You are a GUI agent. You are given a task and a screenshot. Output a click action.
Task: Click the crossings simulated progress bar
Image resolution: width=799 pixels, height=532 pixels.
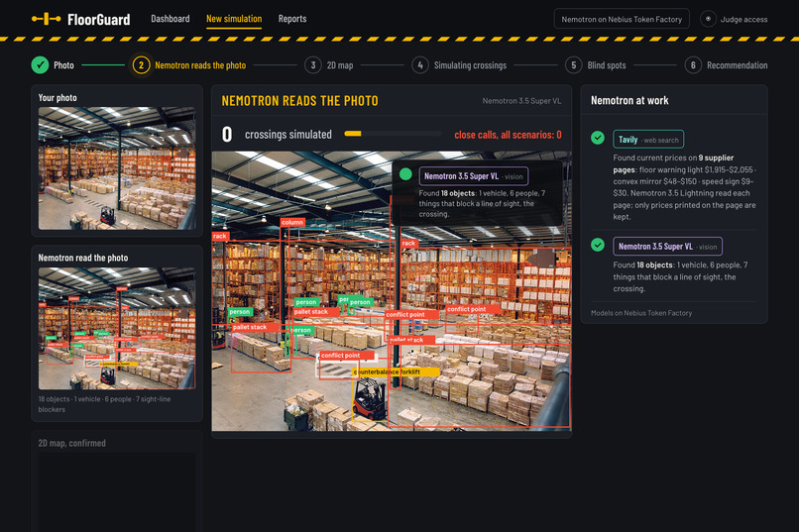393,134
